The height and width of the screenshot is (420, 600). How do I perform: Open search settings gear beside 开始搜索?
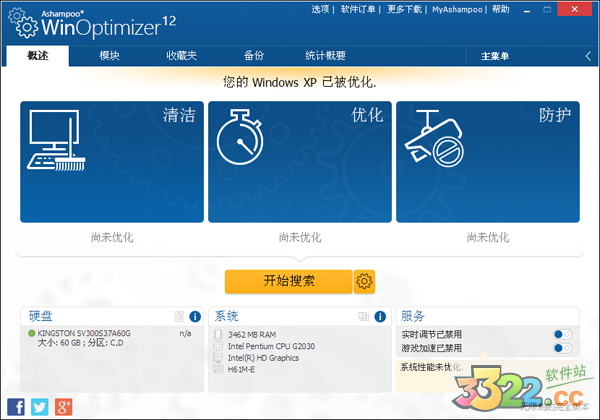(364, 282)
